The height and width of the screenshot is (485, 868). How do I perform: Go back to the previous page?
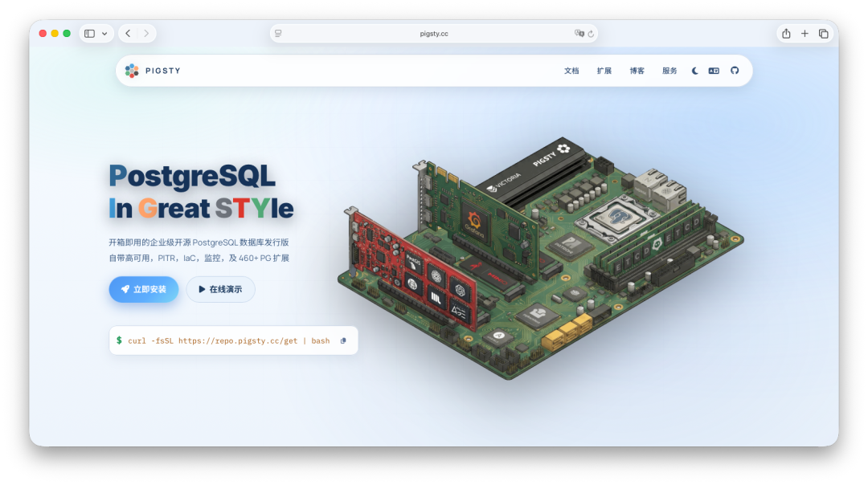pyautogui.click(x=128, y=33)
